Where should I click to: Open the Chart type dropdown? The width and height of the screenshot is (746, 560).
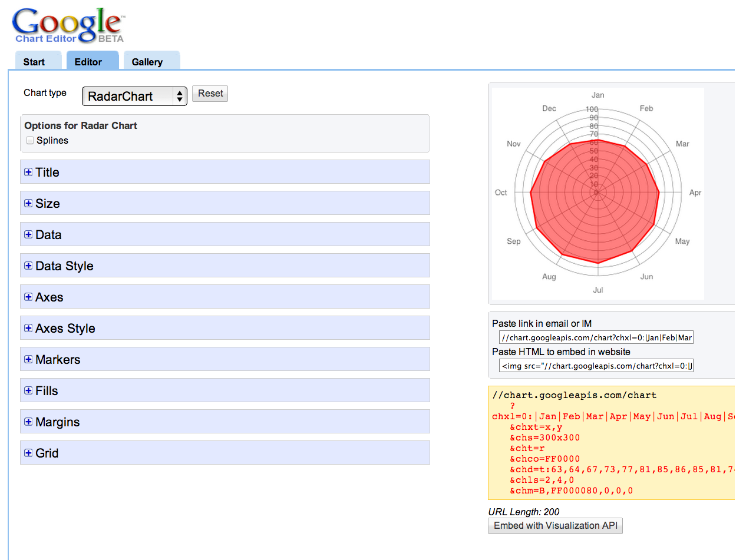point(134,96)
